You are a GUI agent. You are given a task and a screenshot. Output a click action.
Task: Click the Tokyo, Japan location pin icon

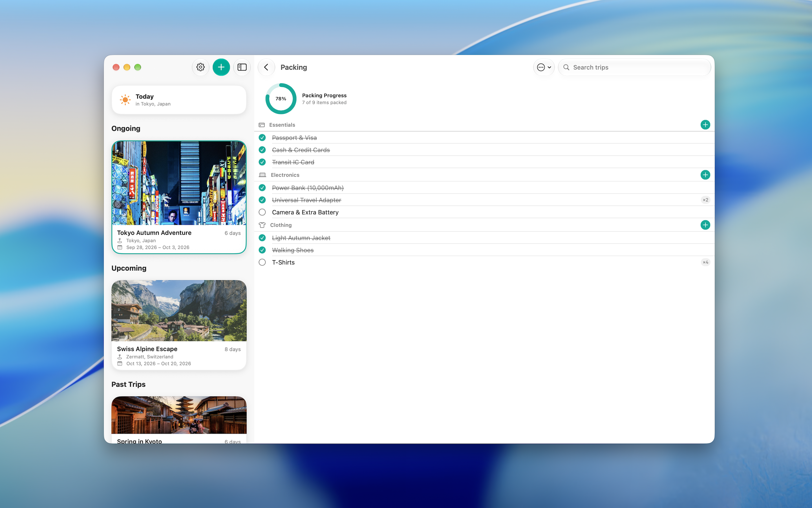click(x=120, y=240)
